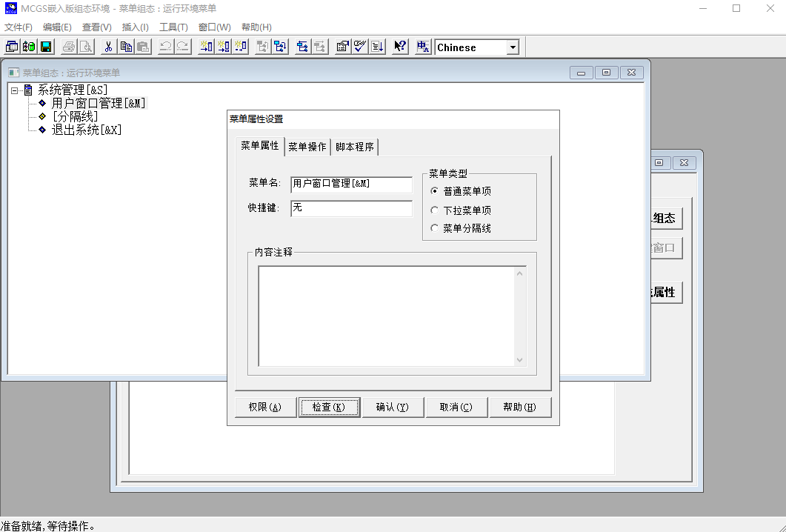
Task: Click the real-time database toolbar icon
Action: (29, 47)
